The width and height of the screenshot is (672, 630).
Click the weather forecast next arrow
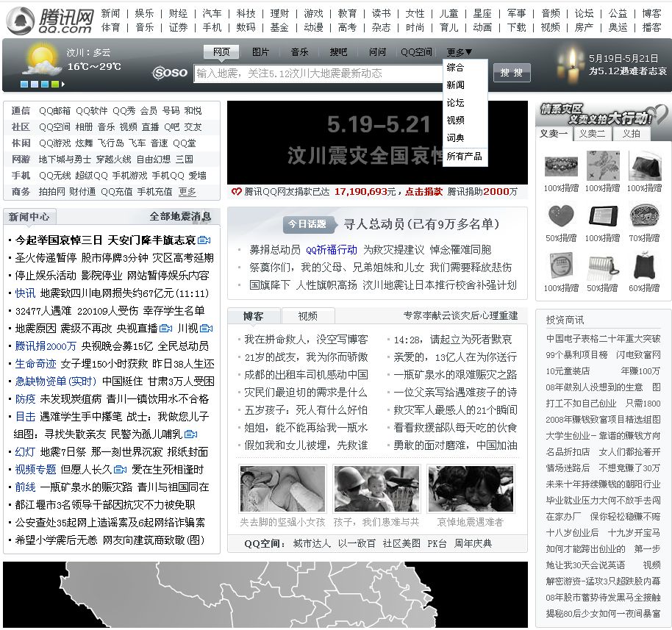click(63, 85)
